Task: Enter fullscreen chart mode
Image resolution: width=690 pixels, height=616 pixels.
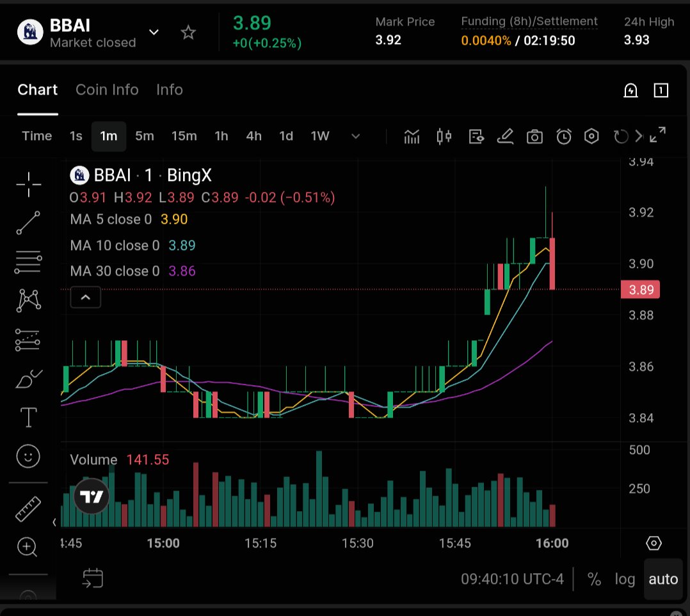Action: tap(657, 135)
